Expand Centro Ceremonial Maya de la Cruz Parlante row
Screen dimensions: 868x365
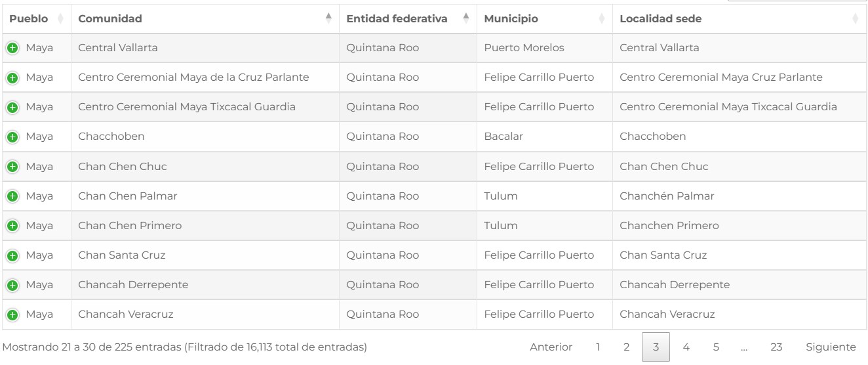12,78
